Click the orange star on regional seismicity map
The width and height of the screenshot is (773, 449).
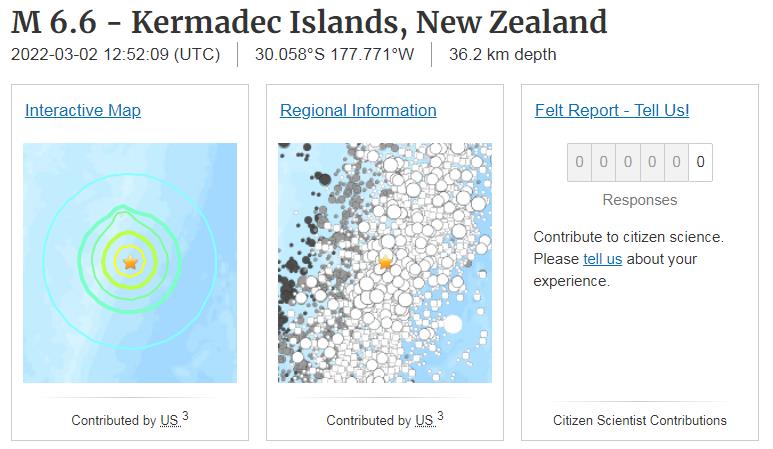coord(385,263)
